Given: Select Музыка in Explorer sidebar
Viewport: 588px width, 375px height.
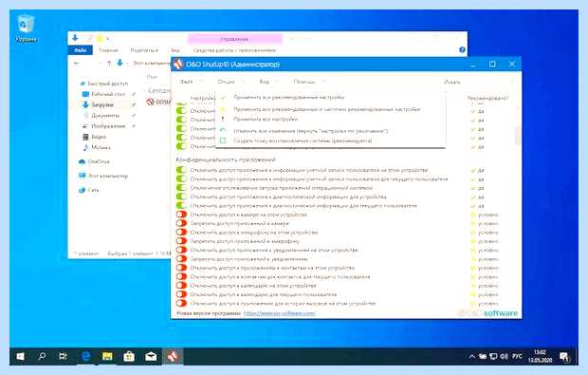Looking at the screenshot, I should (x=97, y=147).
